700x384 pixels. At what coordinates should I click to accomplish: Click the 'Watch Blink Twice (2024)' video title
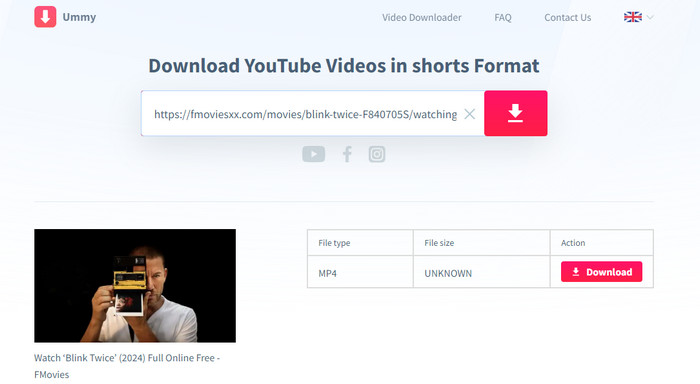pos(127,366)
